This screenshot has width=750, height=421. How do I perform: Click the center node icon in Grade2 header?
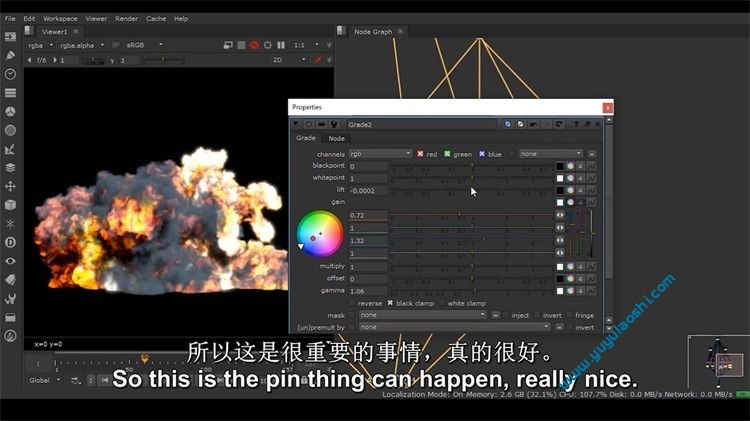309,124
